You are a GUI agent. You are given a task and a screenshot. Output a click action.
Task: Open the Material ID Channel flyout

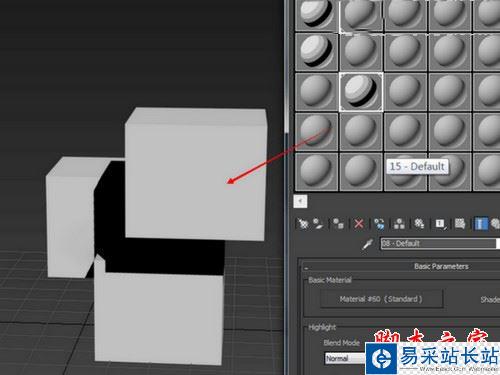(x=440, y=224)
